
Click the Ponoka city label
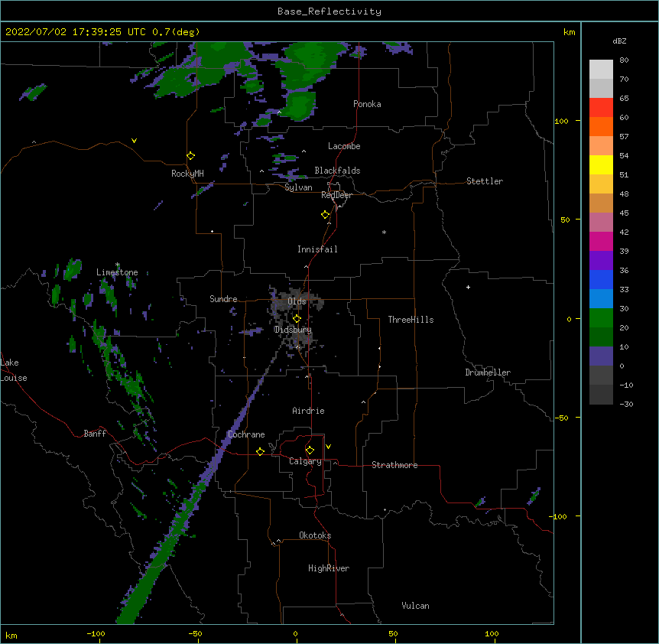[367, 104]
